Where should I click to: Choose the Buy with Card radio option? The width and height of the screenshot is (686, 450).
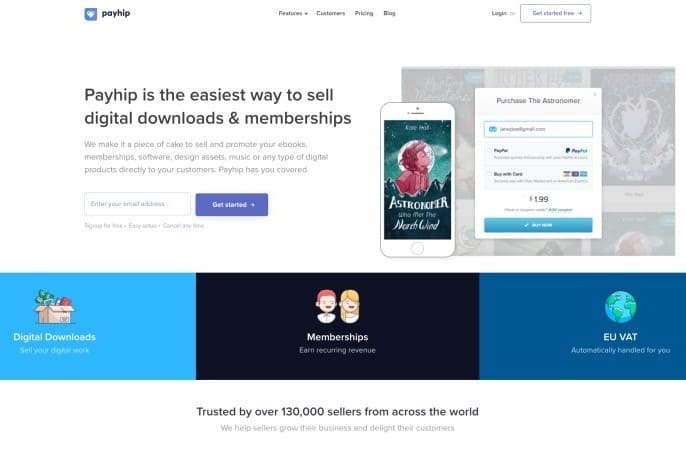[490, 174]
